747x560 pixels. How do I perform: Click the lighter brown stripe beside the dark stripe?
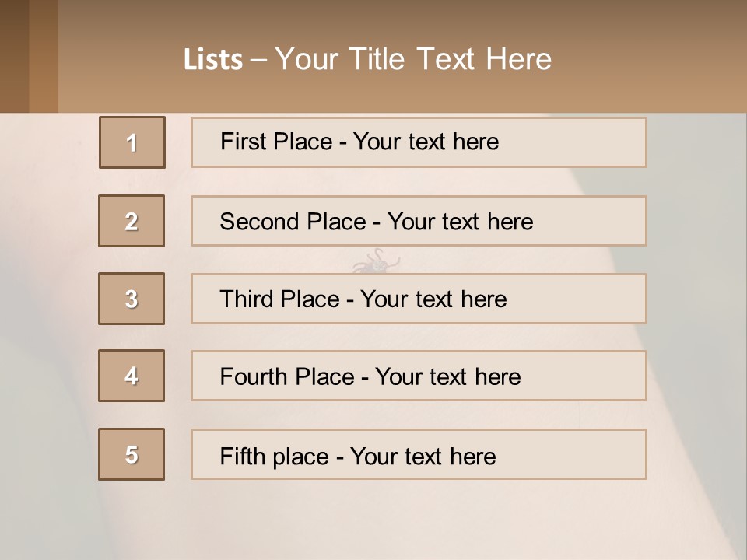click(x=44, y=56)
